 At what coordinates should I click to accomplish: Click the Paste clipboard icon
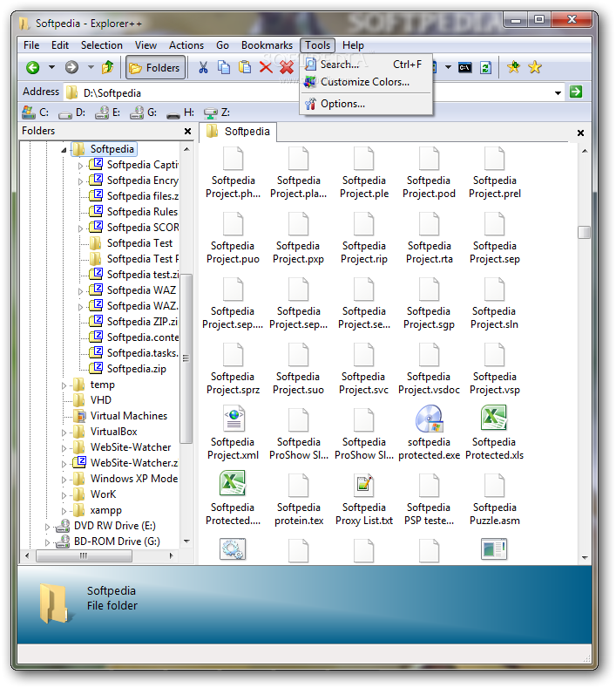click(245, 67)
